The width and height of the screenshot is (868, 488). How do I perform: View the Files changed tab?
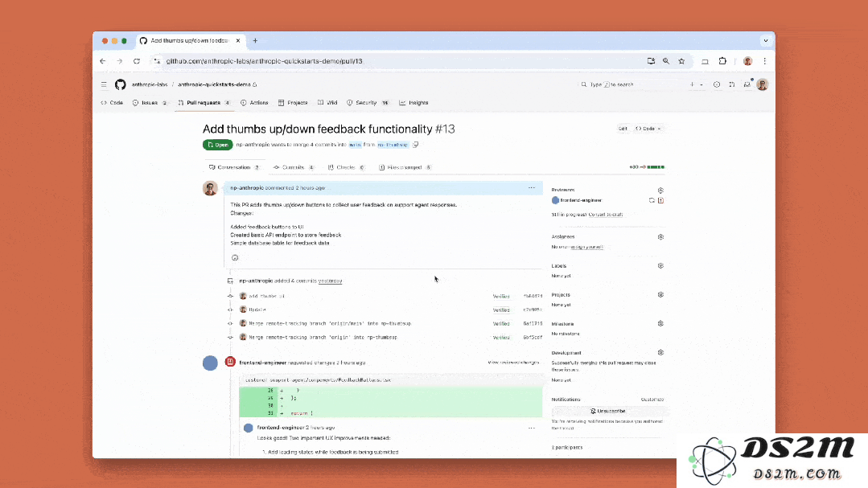coord(405,168)
